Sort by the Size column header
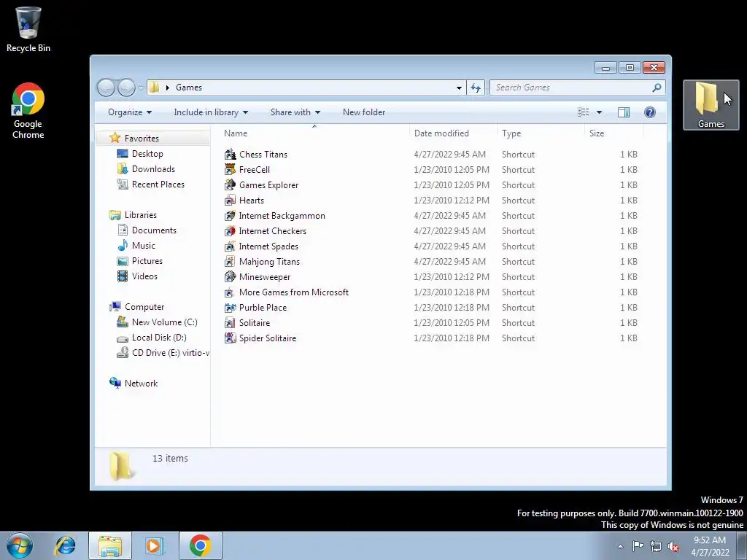 pos(614,133)
